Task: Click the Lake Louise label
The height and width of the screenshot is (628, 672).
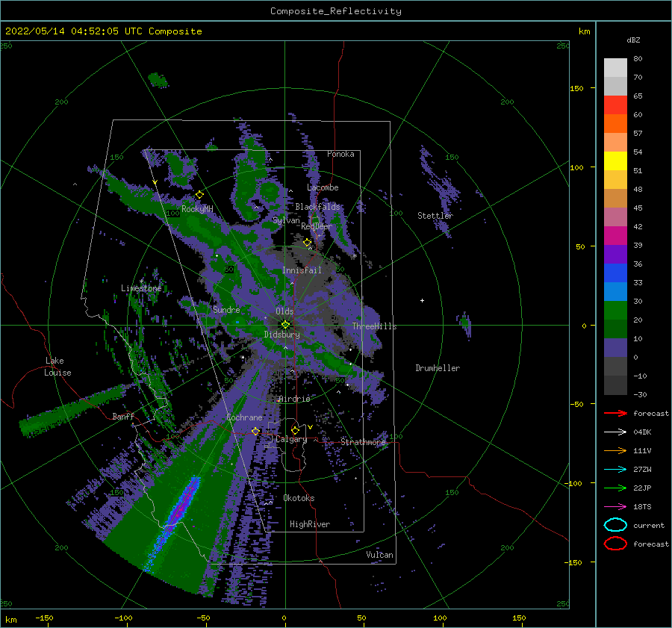Action: pos(57,367)
